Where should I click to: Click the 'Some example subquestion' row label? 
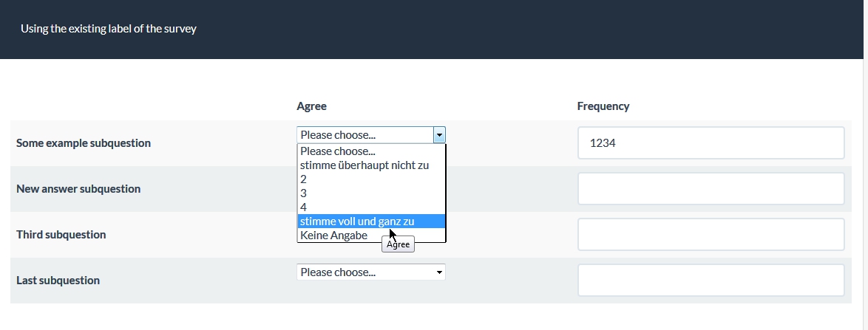click(x=84, y=143)
